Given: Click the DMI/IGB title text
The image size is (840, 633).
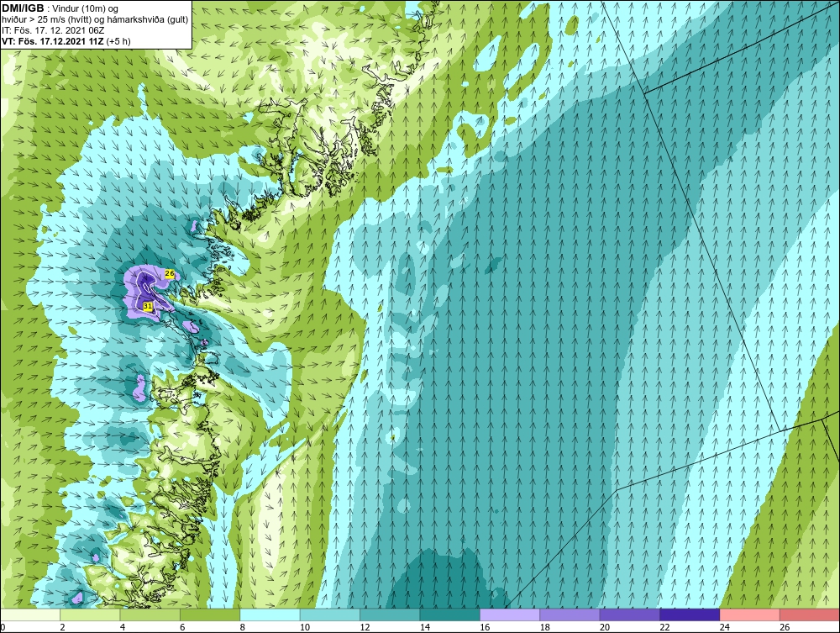Looking at the screenshot, I should click(x=23, y=8).
